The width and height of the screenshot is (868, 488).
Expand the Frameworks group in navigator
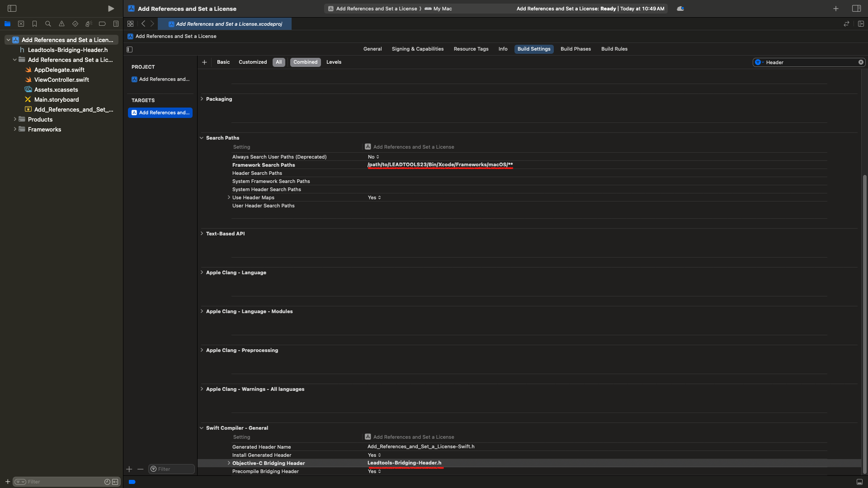coord(15,129)
